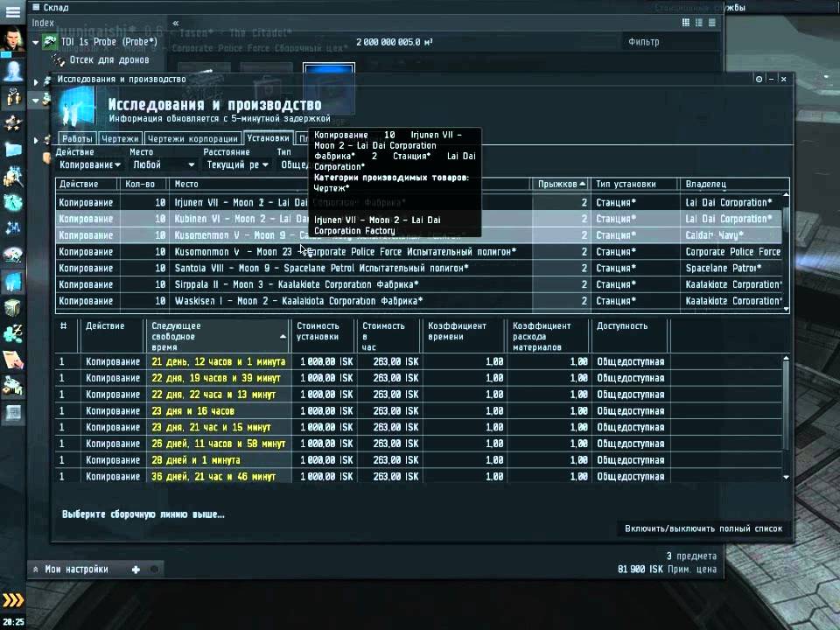Click scroll down arrow of assembly lines list
Viewport: 840px width, 630px height.
coord(786,477)
